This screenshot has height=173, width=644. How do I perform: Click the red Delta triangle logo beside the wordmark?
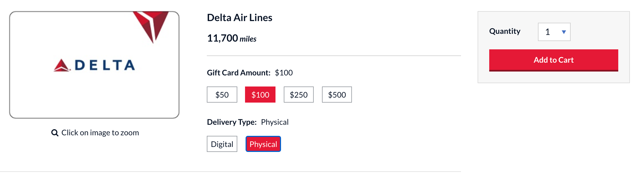(61, 65)
